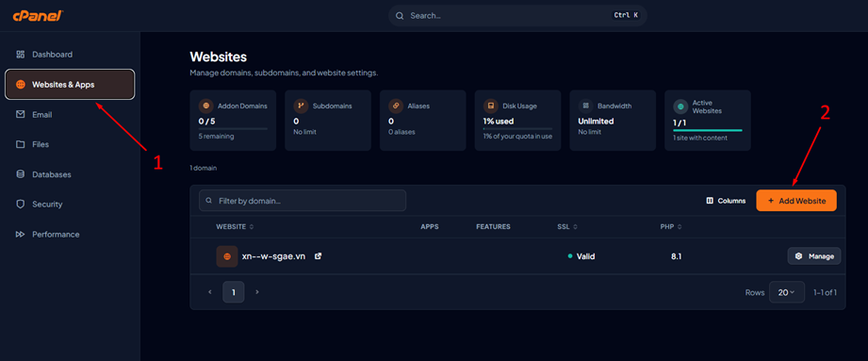Screen dimensions: 868x361
Task: Click the Active Websites progress bar
Action: click(708, 130)
